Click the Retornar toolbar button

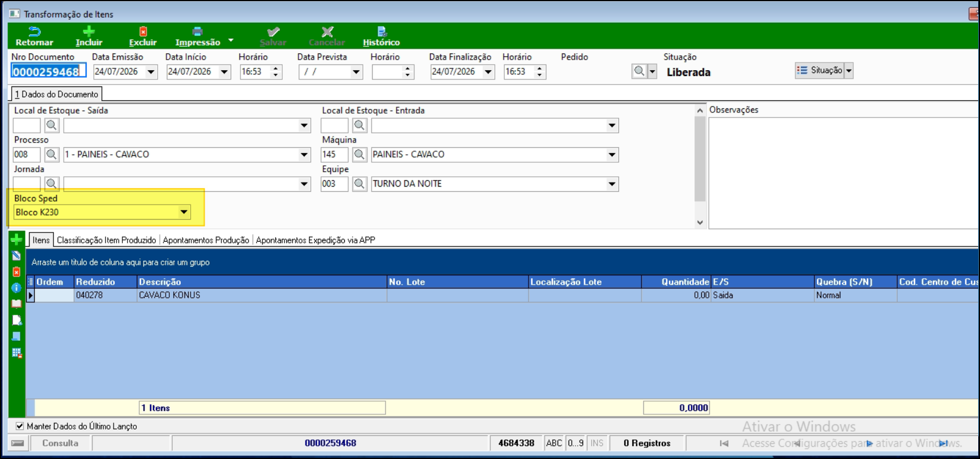click(x=34, y=36)
